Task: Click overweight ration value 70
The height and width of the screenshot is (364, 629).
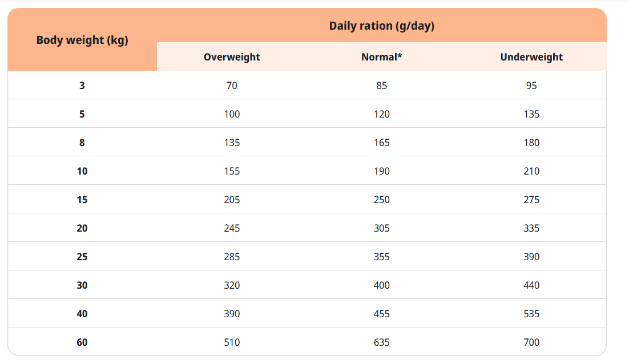Action: pyautogui.click(x=232, y=86)
